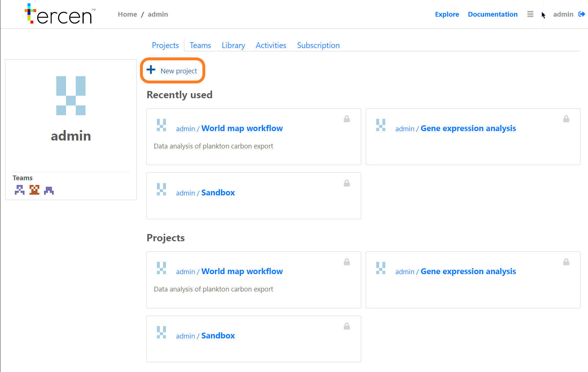Click Home in the breadcrumb
Screen dimensions: 588x372
coord(127,14)
